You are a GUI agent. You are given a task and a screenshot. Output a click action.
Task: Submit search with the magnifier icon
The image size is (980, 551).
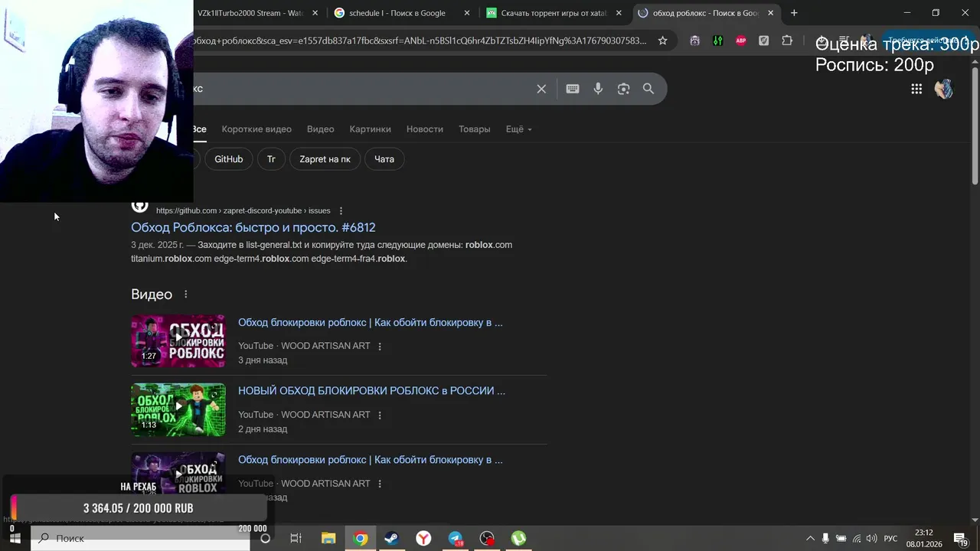click(x=648, y=89)
